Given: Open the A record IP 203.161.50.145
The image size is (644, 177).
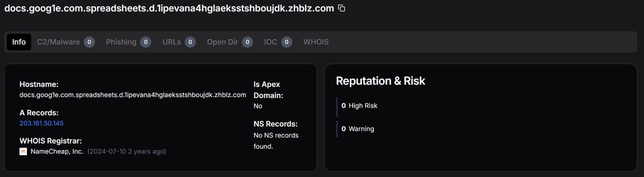Looking at the screenshot, I should point(42,123).
